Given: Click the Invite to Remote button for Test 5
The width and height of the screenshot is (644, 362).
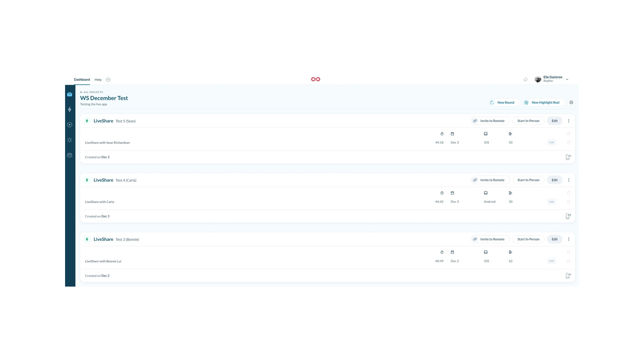Looking at the screenshot, I should coord(489,121).
